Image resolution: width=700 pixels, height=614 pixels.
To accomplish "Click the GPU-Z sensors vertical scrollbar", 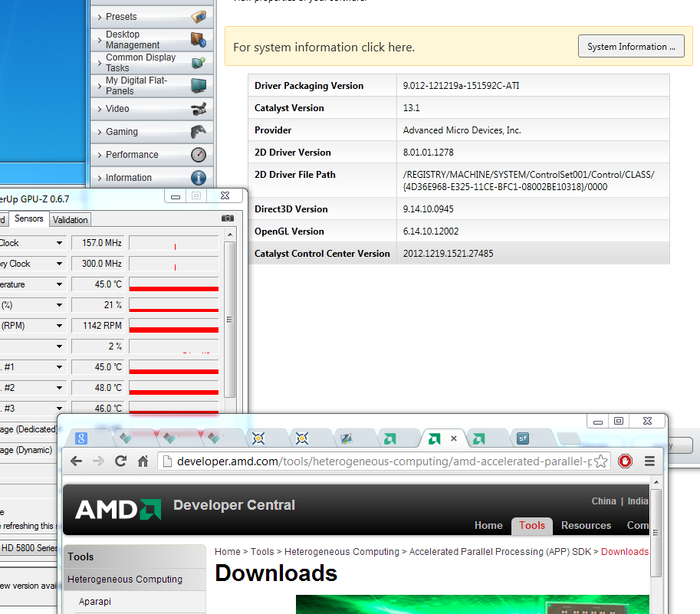I will [229, 319].
